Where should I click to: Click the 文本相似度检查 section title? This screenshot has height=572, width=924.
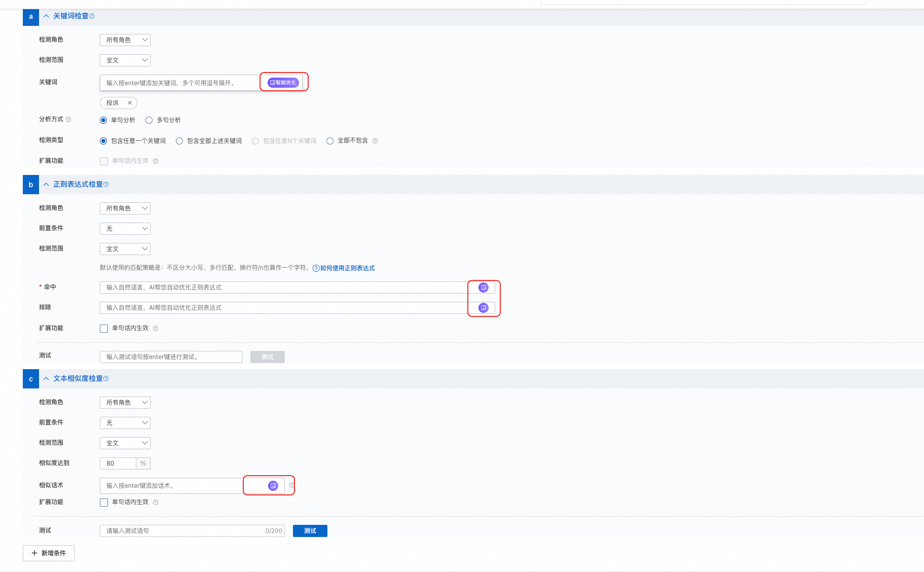pos(78,379)
